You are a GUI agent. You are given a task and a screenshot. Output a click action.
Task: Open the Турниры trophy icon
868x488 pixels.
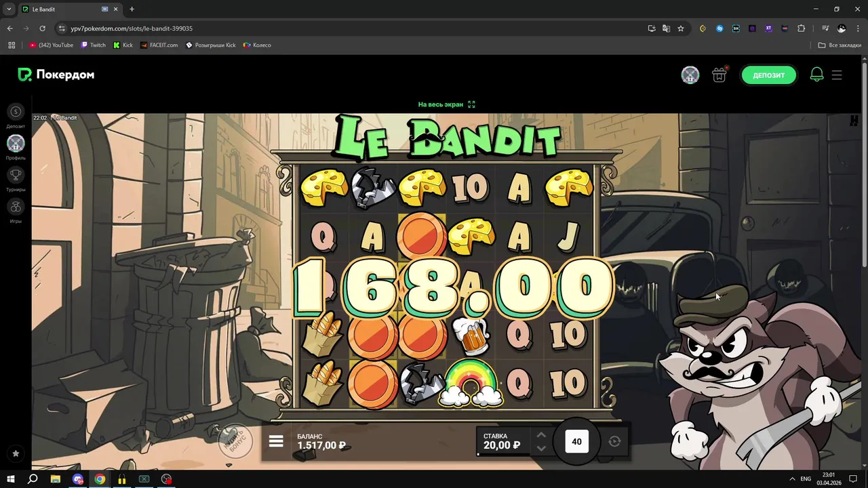coord(16,175)
